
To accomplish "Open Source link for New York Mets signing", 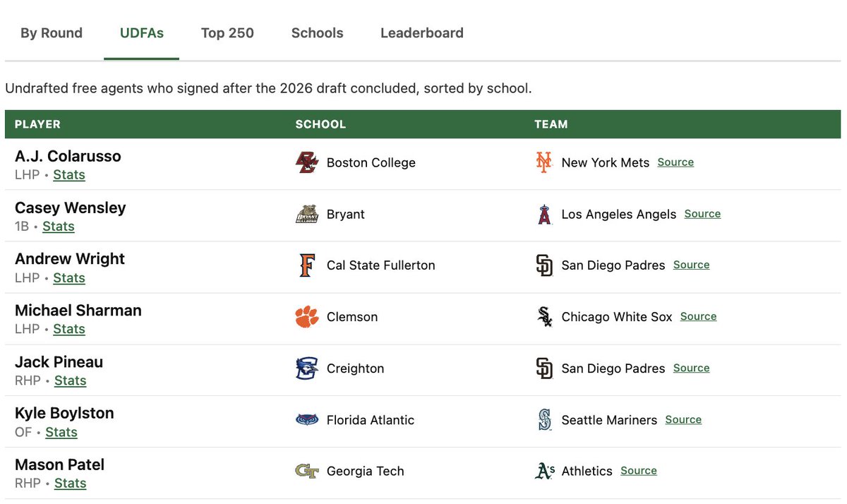I will click(675, 162).
